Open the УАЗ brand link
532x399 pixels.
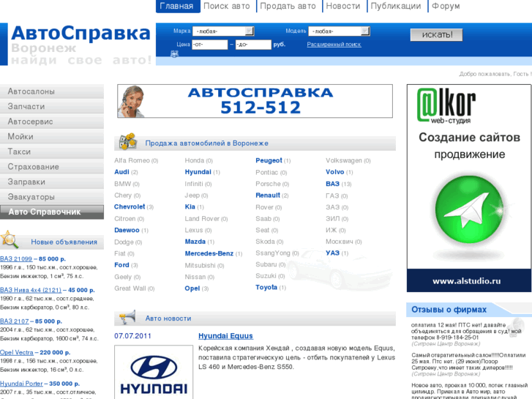[x=332, y=253]
